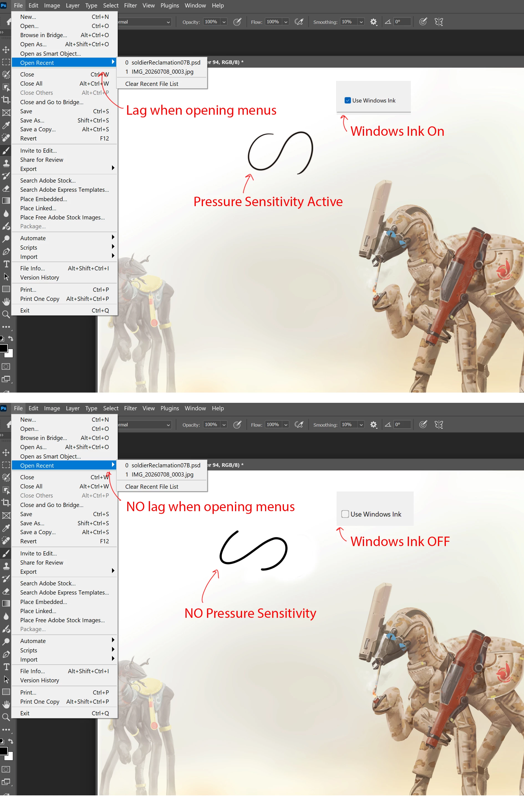
Task: Select the Dodge tool in the upper window
Action: pos(6,239)
